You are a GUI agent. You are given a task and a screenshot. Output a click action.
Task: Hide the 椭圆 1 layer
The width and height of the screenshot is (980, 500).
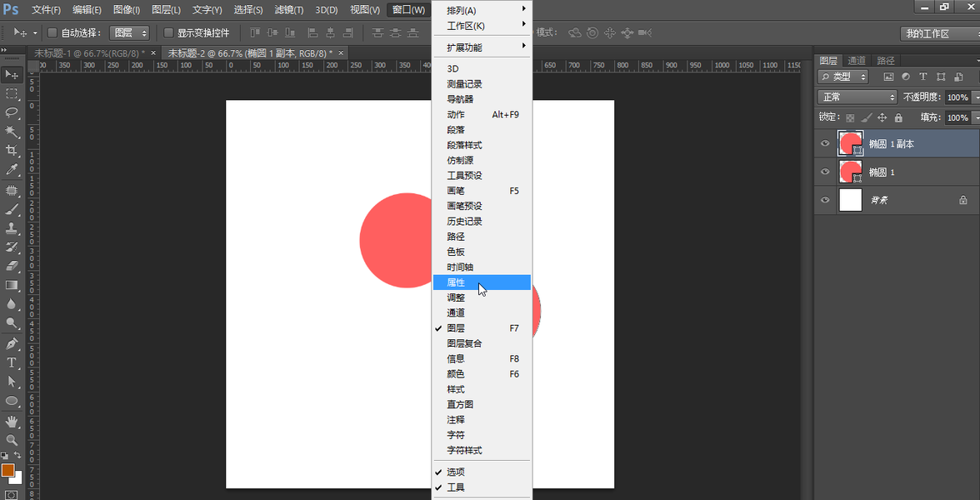(825, 172)
